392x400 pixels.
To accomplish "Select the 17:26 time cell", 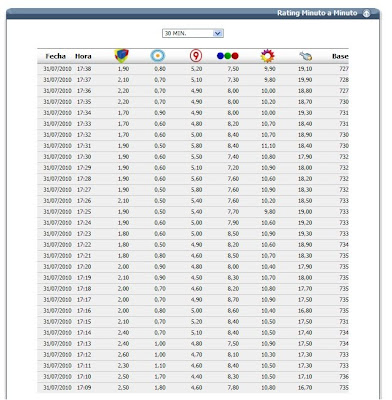I will (x=84, y=201).
